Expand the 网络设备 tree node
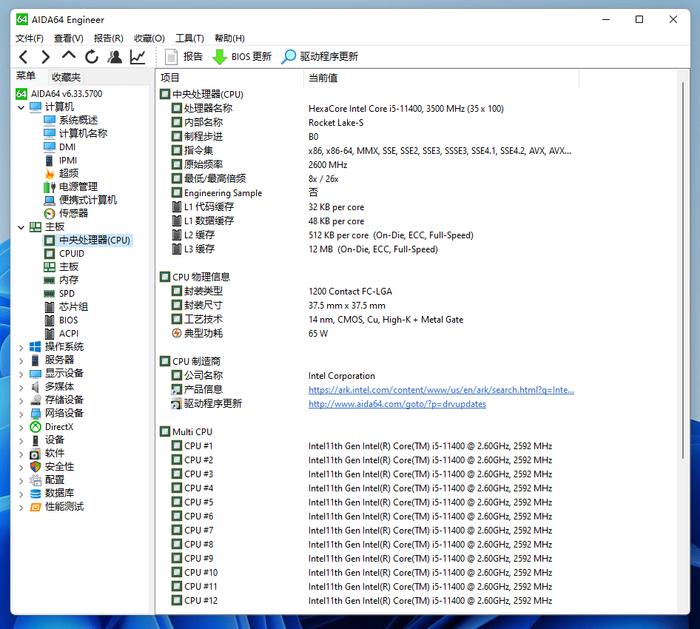Image resolution: width=700 pixels, height=629 pixels. (21, 414)
